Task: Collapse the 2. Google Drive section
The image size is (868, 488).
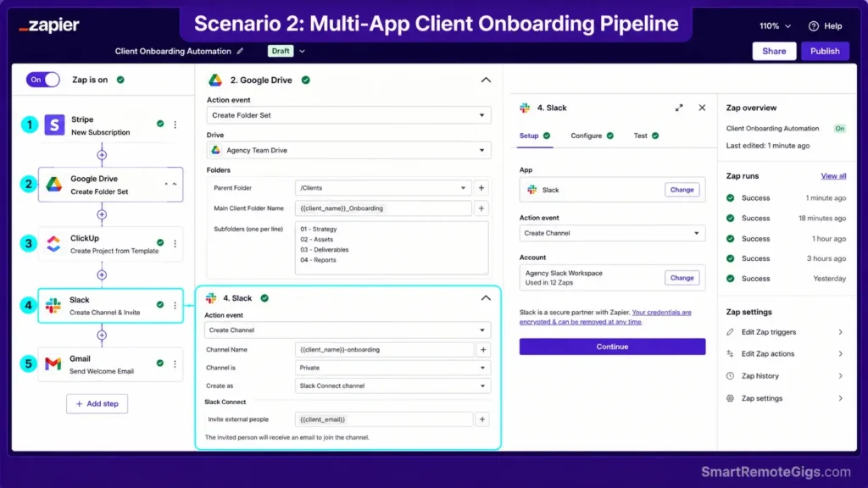Action: [x=486, y=80]
